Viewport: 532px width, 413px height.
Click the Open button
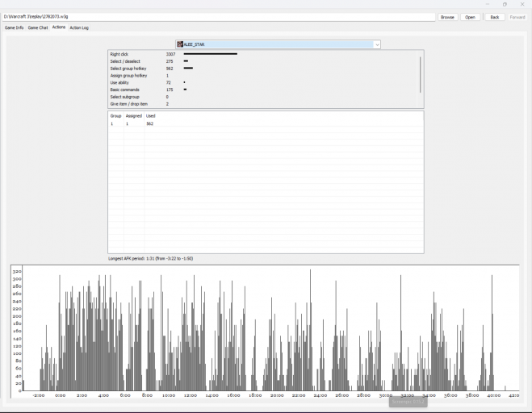(x=470, y=17)
